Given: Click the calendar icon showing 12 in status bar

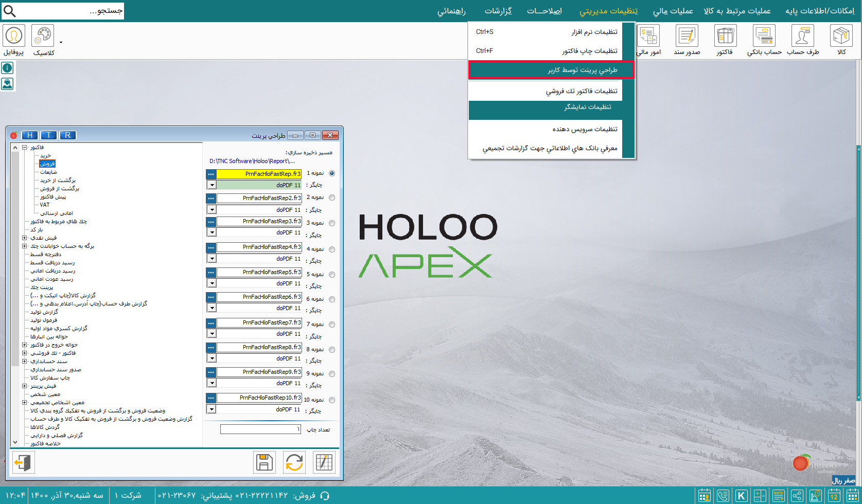Looking at the screenshot, I should coord(834,496).
